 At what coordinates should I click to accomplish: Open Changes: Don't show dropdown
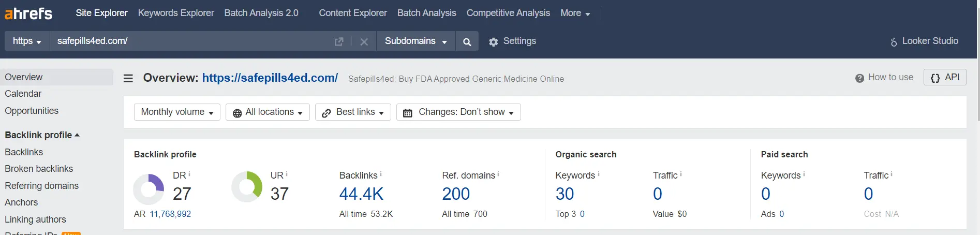pyautogui.click(x=458, y=112)
